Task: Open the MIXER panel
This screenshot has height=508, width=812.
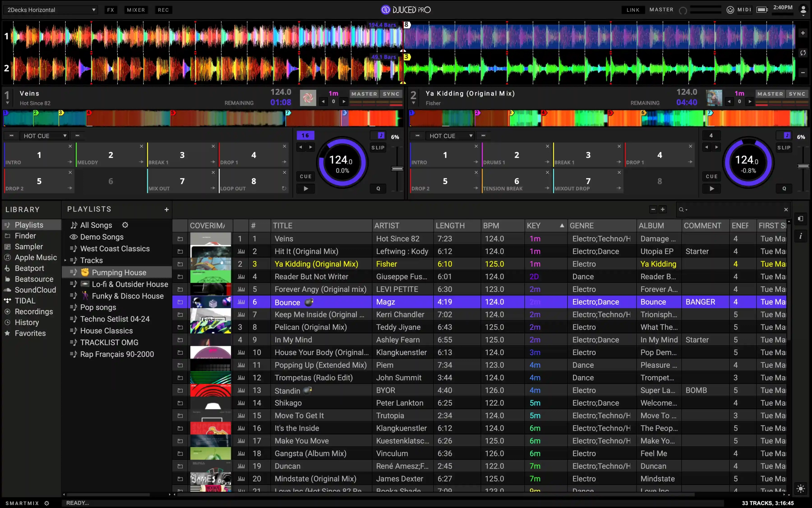Action: (x=136, y=10)
